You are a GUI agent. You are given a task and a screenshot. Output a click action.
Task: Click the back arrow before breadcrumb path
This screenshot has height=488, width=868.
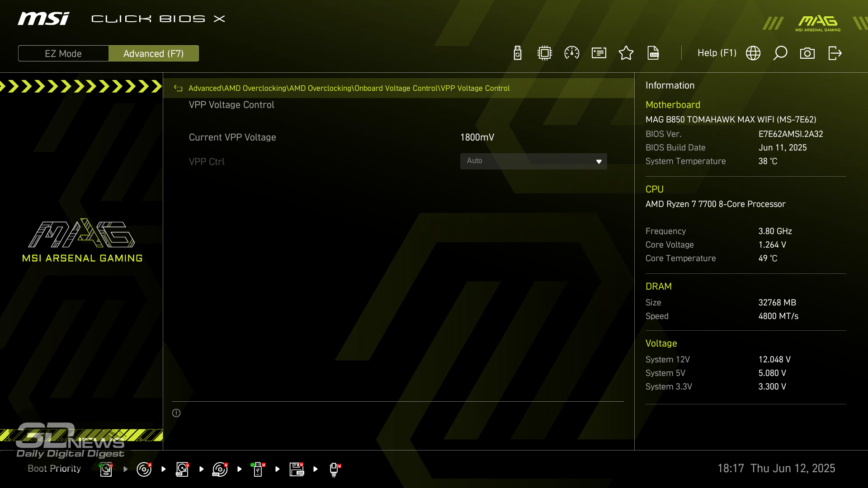point(178,88)
